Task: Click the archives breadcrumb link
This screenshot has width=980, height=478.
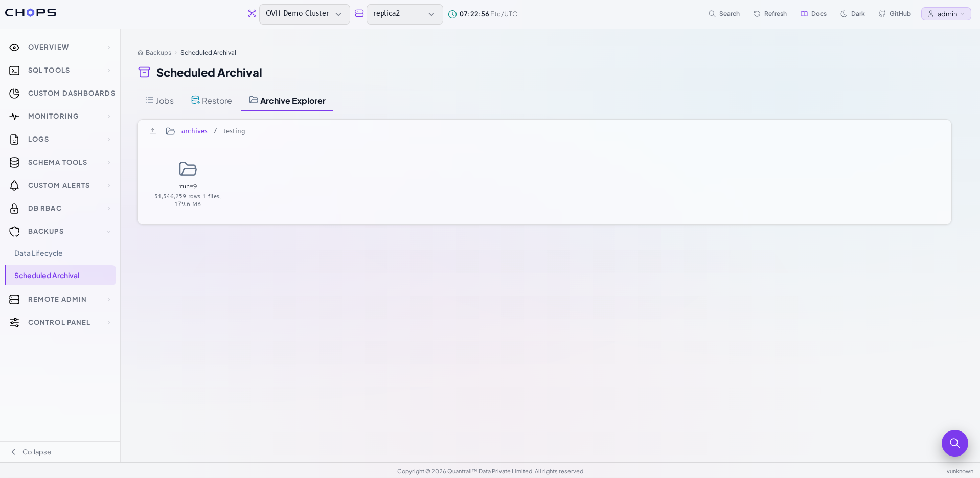Action: coord(194,131)
